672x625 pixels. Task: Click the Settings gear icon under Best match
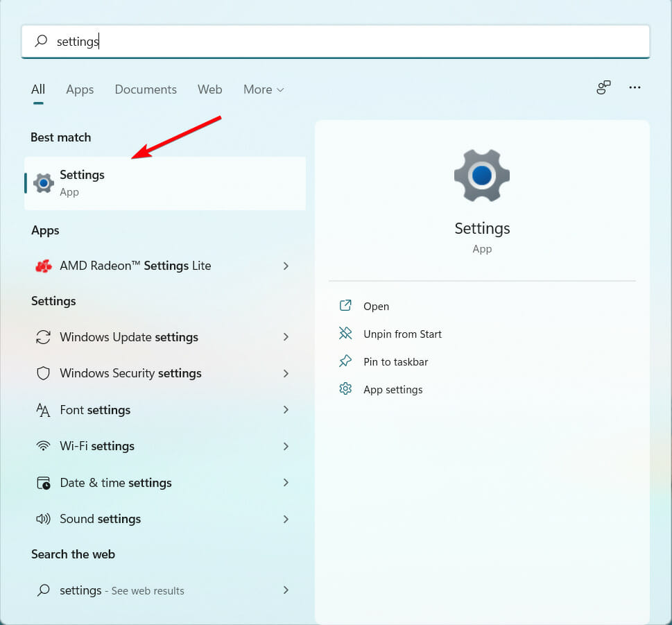click(43, 183)
